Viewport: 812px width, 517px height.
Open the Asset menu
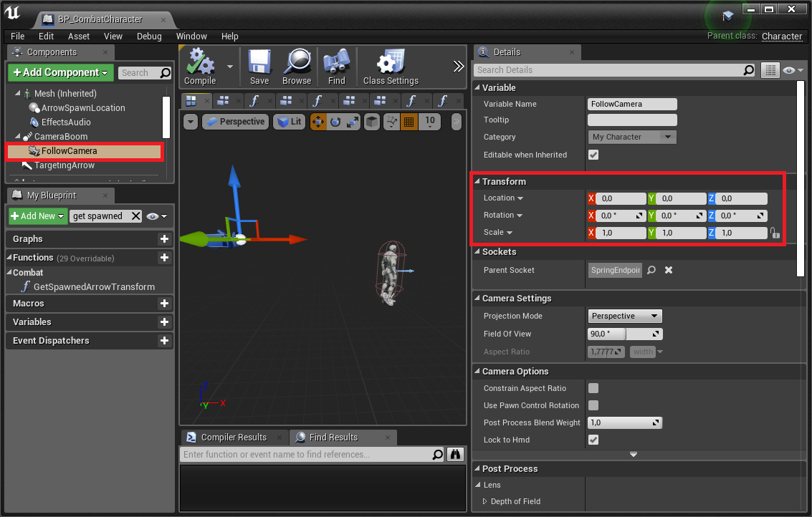pos(79,36)
